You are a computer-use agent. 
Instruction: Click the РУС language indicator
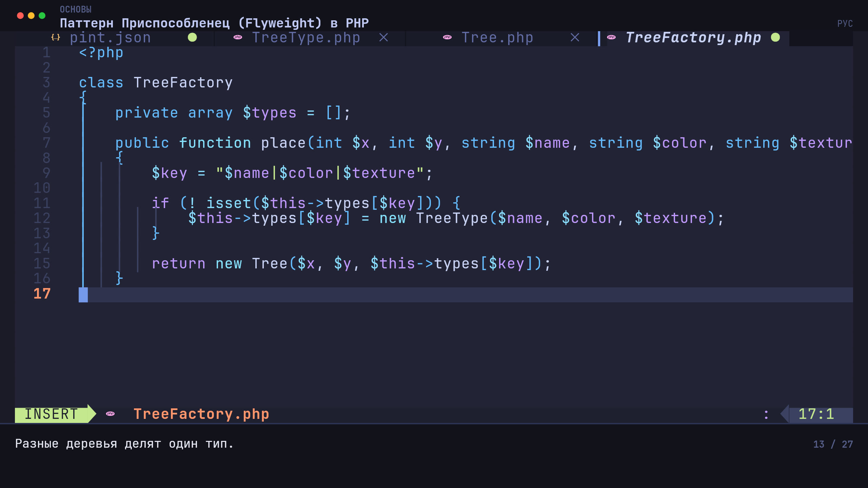tap(845, 23)
